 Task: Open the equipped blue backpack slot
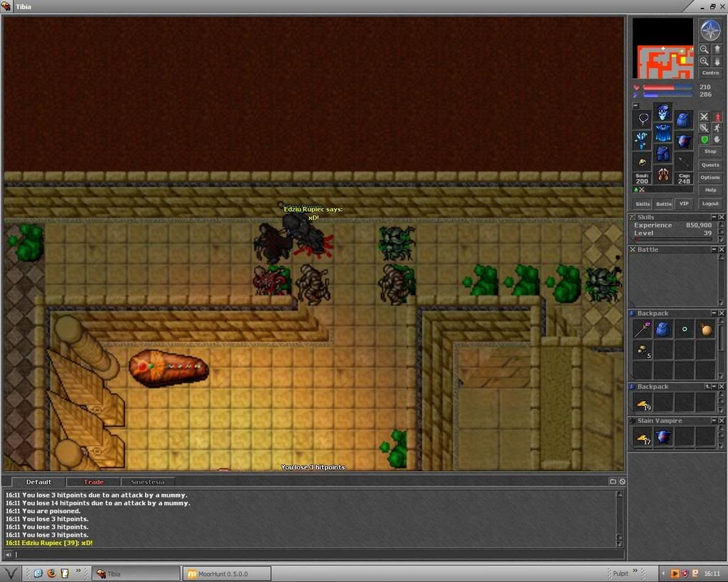click(x=683, y=119)
